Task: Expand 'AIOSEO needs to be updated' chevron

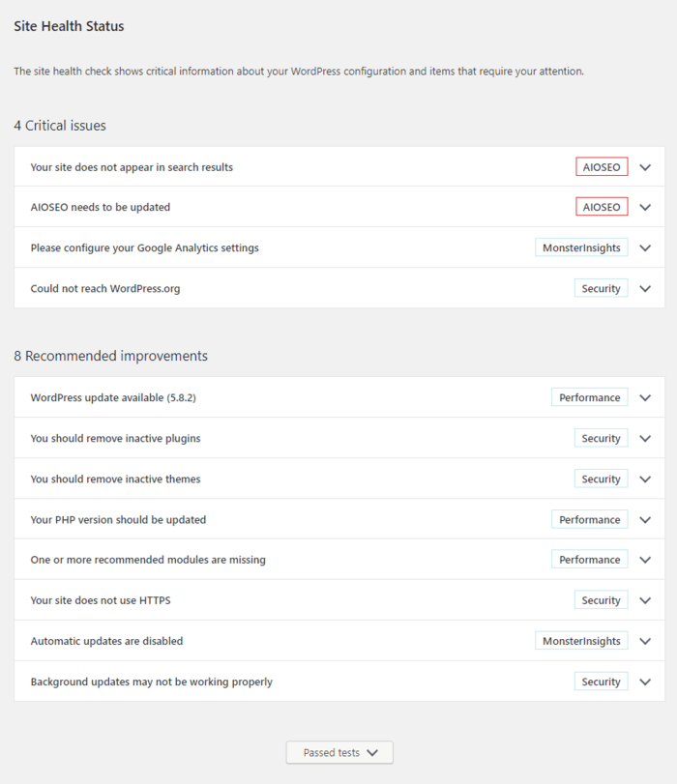Action: pos(645,208)
